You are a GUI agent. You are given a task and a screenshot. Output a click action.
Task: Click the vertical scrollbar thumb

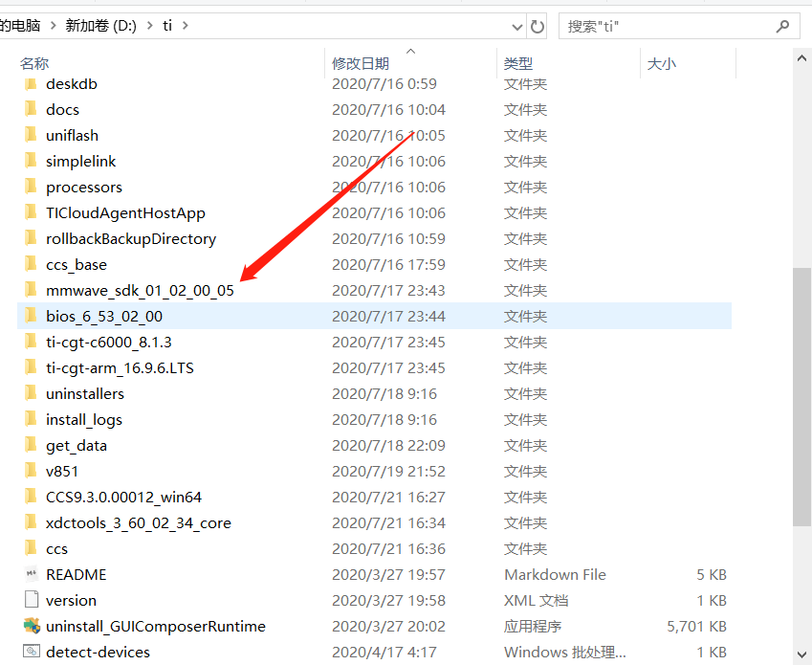801,397
